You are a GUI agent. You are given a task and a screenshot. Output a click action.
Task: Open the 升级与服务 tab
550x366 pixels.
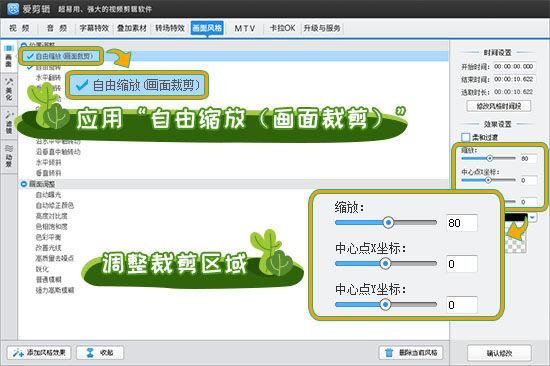coord(322,28)
